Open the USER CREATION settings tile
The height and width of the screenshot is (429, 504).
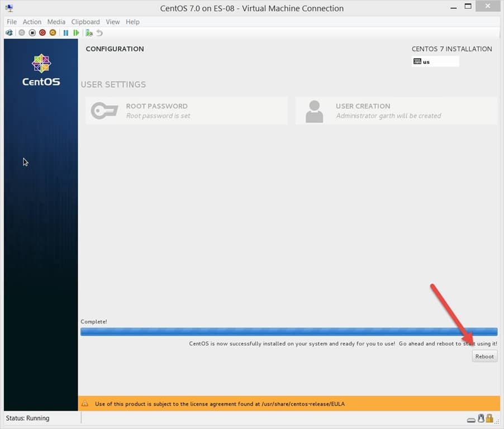pyautogui.click(x=396, y=111)
